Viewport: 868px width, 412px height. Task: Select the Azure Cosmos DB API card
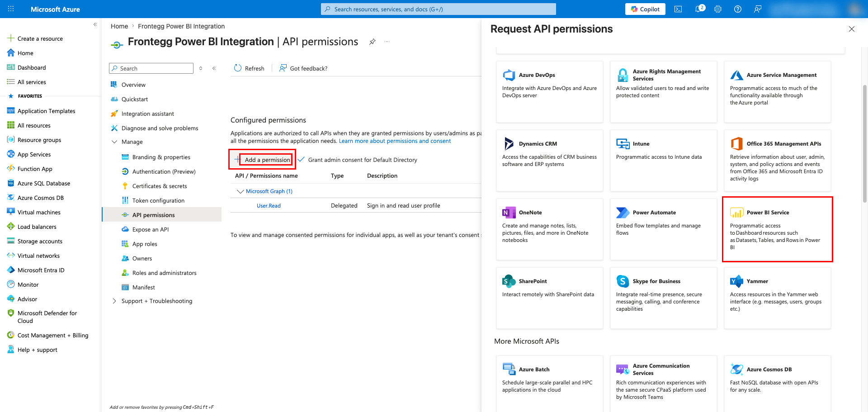coord(778,384)
